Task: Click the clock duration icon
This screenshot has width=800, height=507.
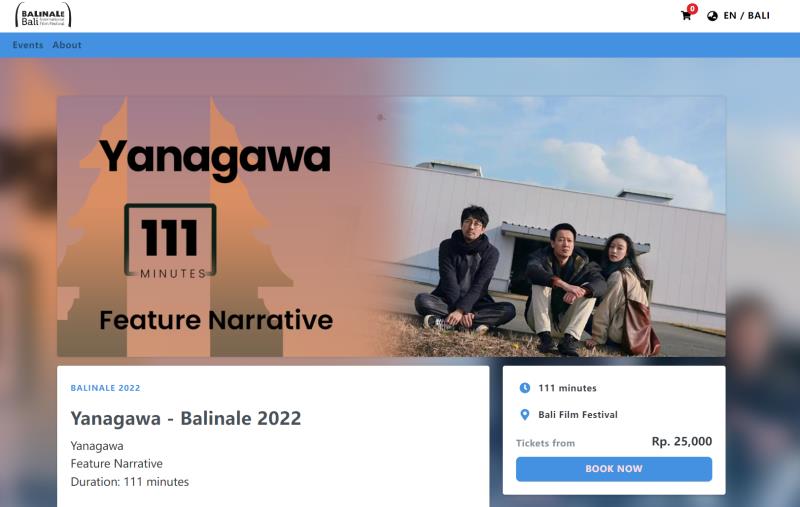Action: pyautogui.click(x=524, y=388)
